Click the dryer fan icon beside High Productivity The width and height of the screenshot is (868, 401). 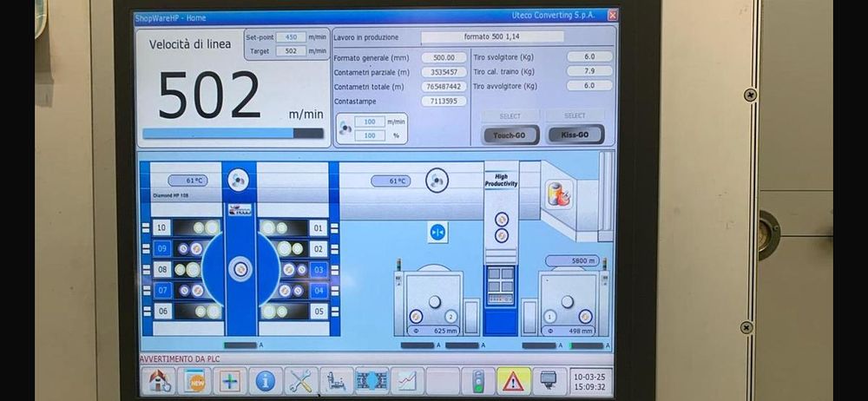pos(437,181)
